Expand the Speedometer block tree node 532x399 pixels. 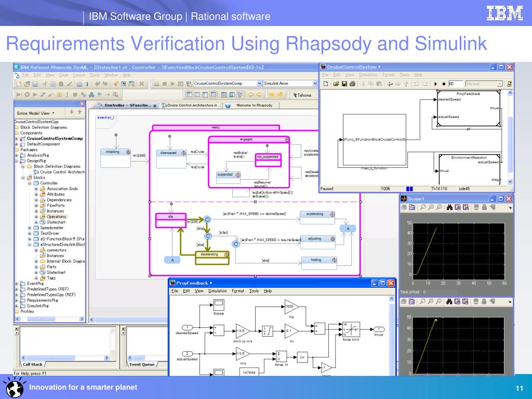click(30, 228)
